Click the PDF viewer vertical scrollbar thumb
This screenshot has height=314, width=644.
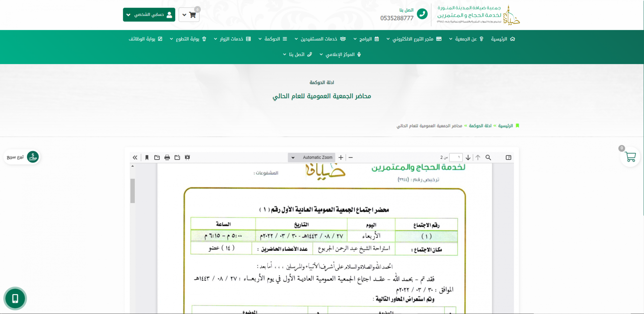click(133, 191)
